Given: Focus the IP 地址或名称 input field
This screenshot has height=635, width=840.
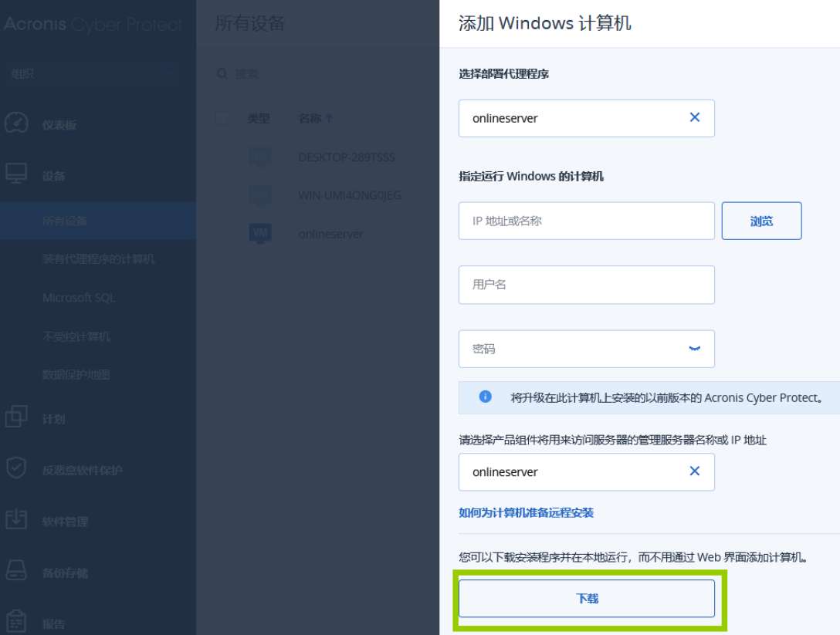Looking at the screenshot, I should [x=587, y=221].
